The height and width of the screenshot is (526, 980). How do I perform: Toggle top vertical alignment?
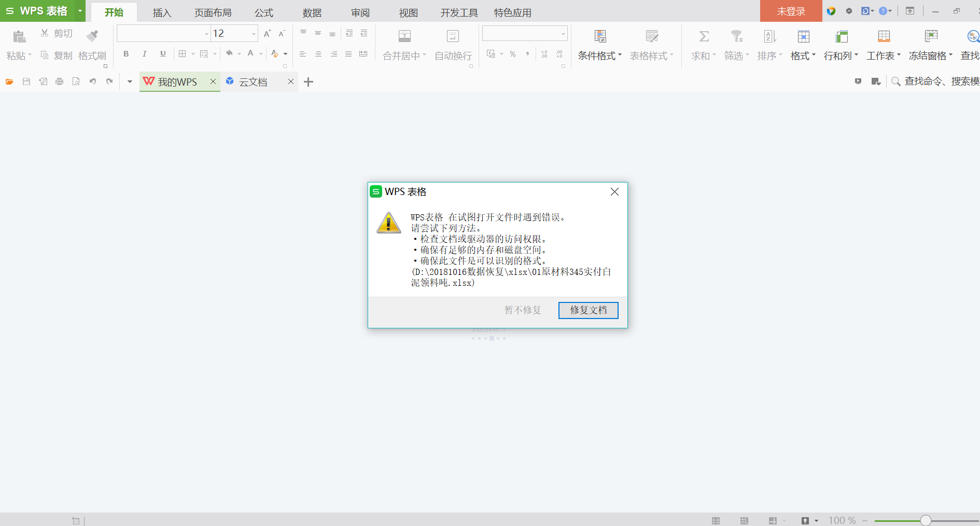(x=303, y=33)
